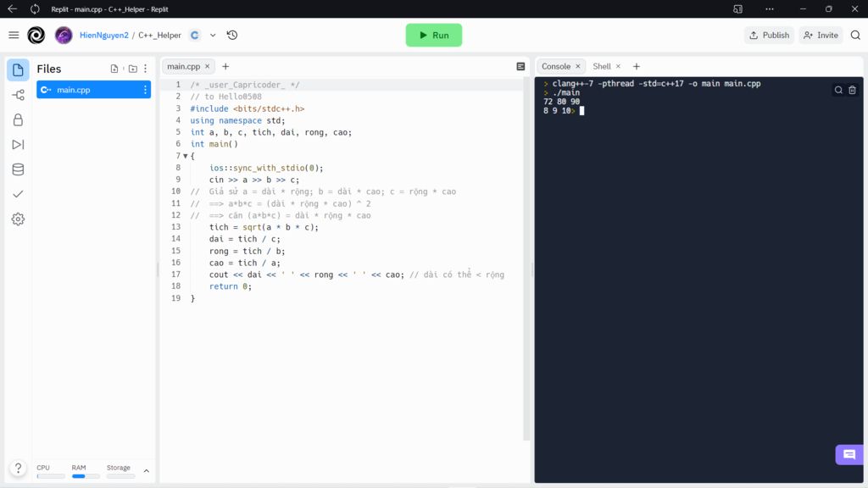Create new folder icon in Files
This screenshot has width=868, height=488.
coord(133,69)
